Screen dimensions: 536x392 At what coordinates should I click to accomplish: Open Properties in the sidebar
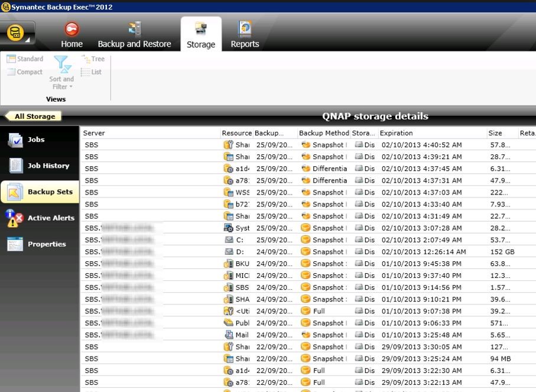[x=40, y=244]
